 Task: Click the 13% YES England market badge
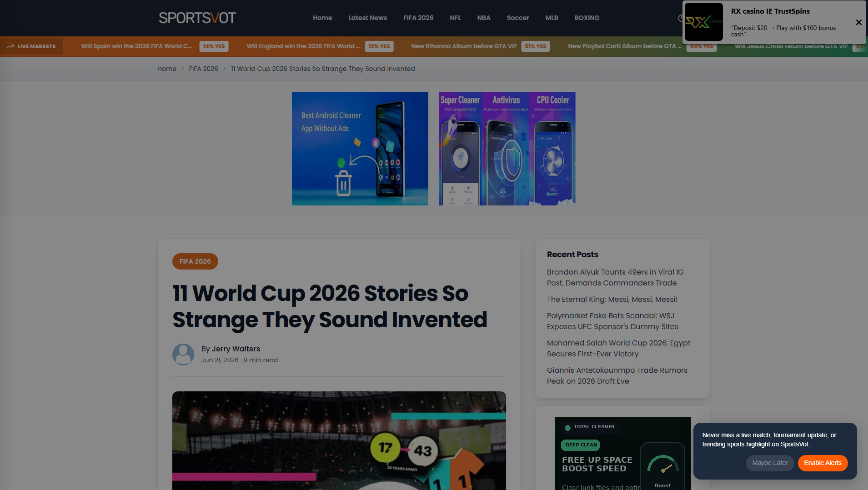[x=379, y=46]
